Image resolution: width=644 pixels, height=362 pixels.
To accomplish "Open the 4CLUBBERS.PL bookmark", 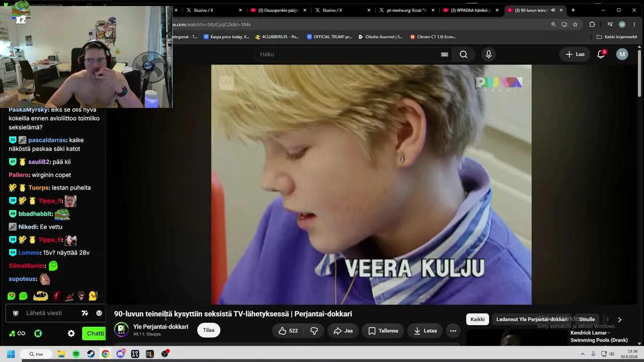I will point(277,37).
